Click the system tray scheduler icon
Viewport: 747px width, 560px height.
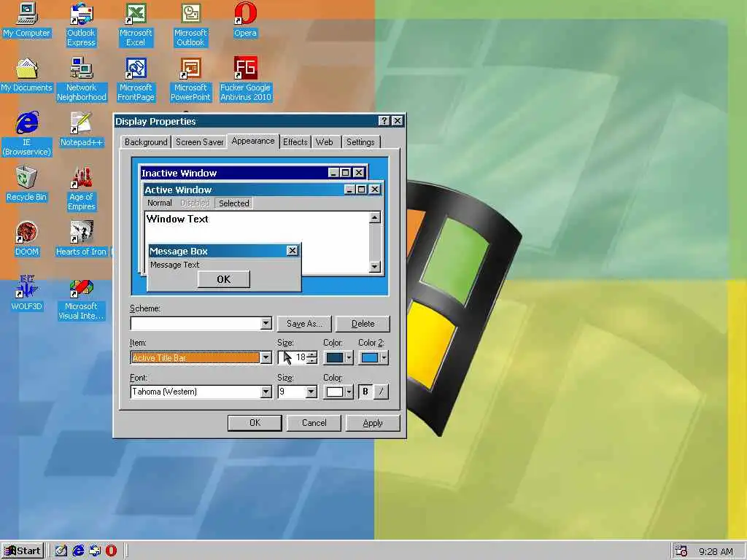tap(681, 551)
